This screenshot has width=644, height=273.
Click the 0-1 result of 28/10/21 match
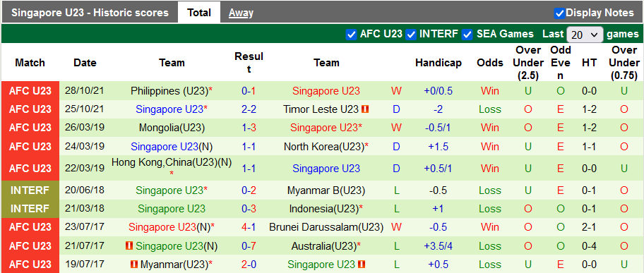tap(249, 91)
